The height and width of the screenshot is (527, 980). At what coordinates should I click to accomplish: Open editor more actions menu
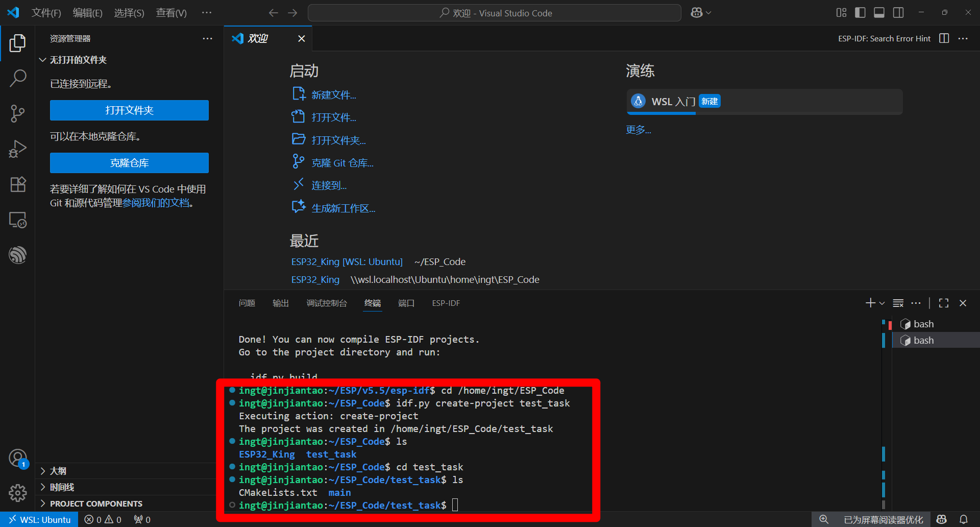tap(963, 38)
